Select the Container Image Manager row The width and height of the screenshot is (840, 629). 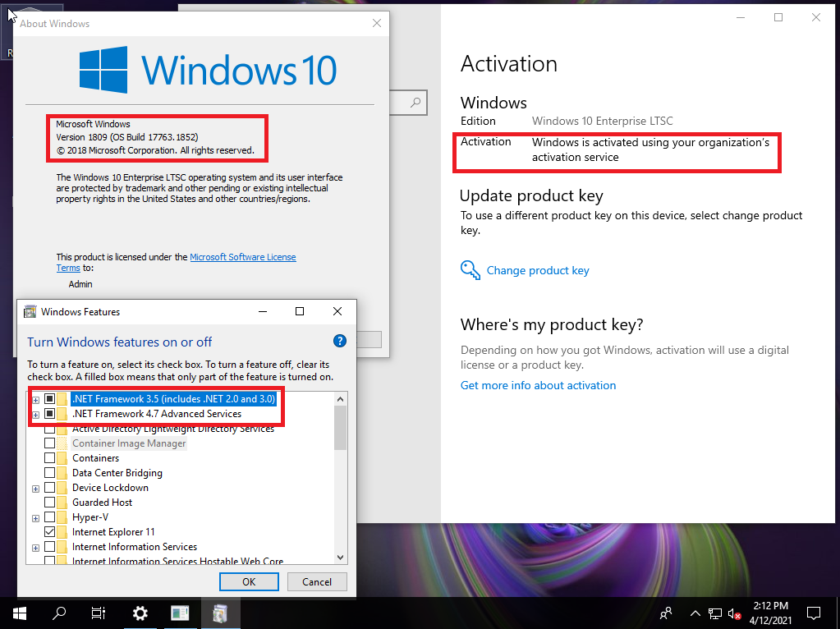(129, 443)
